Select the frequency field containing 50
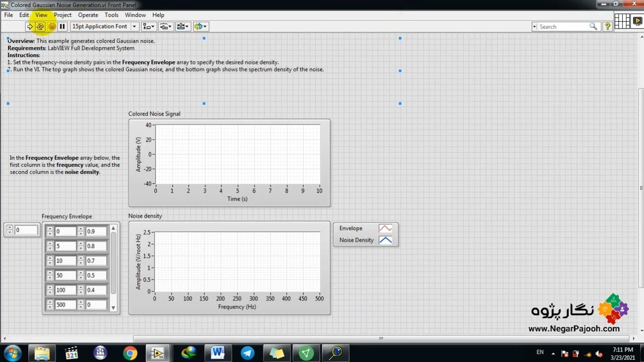The width and height of the screenshot is (644, 362). click(x=65, y=276)
